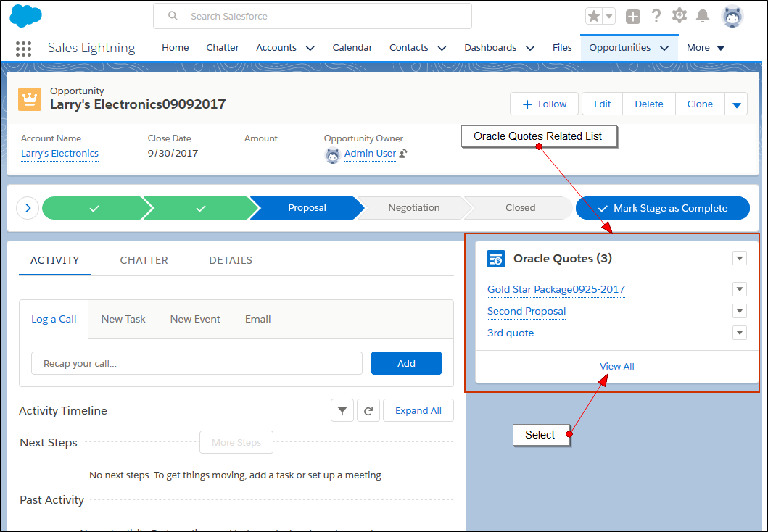This screenshot has height=532, width=768.
Task: Open the More navigation menu
Action: click(706, 47)
